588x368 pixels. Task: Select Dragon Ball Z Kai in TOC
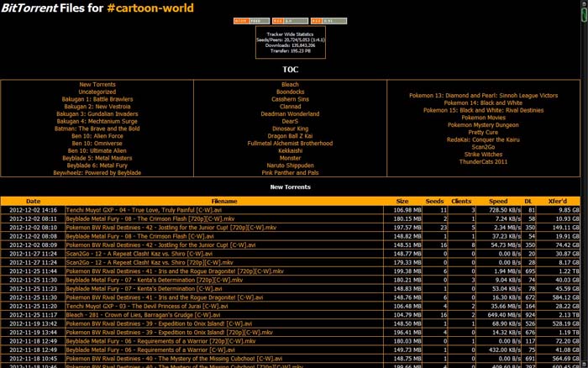(291, 136)
